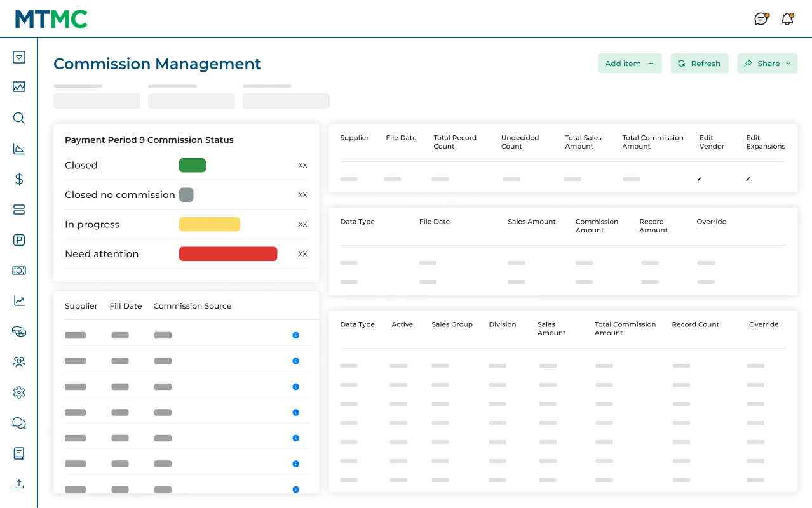Click the Active column header

click(x=402, y=324)
